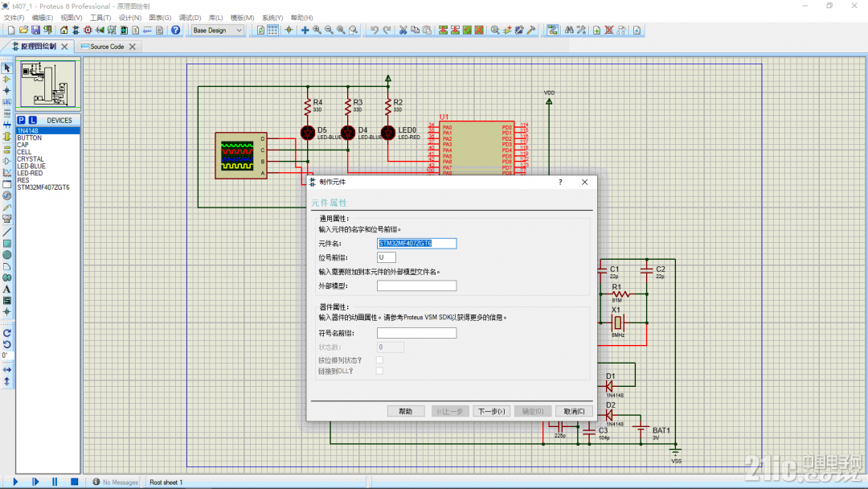This screenshot has height=489, width=868.
Task: Select 1N4148 in the devices list
Action: (x=47, y=131)
